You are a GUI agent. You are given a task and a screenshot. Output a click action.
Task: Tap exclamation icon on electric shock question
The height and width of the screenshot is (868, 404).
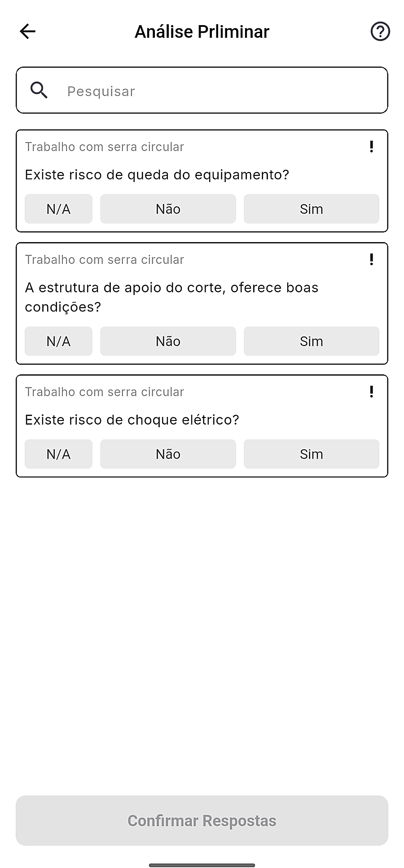click(371, 392)
